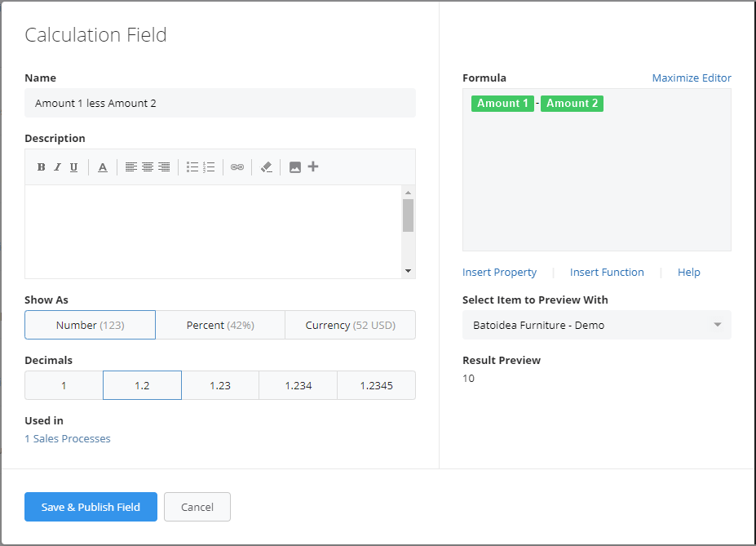Click the Amount 2 formula token
The image size is (756, 546).
point(572,103)
